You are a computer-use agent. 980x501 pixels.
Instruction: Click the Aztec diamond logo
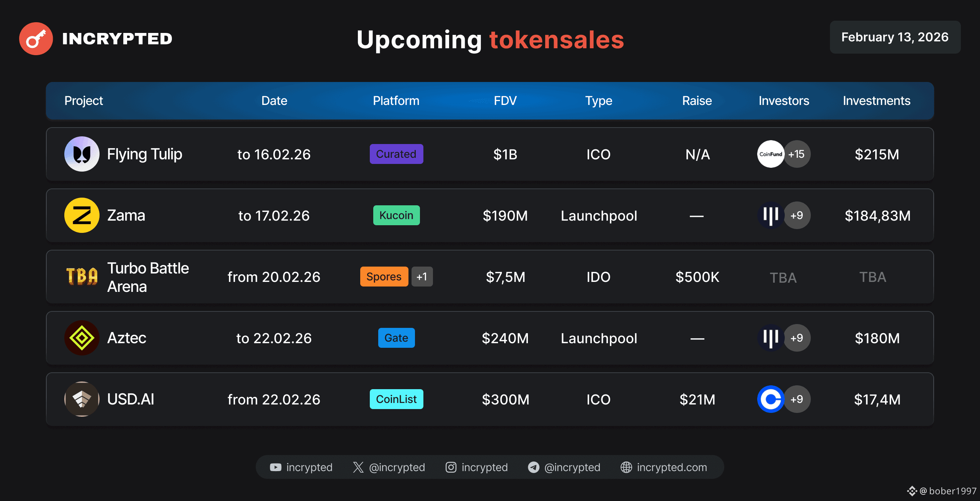click(x=82, y=338)
